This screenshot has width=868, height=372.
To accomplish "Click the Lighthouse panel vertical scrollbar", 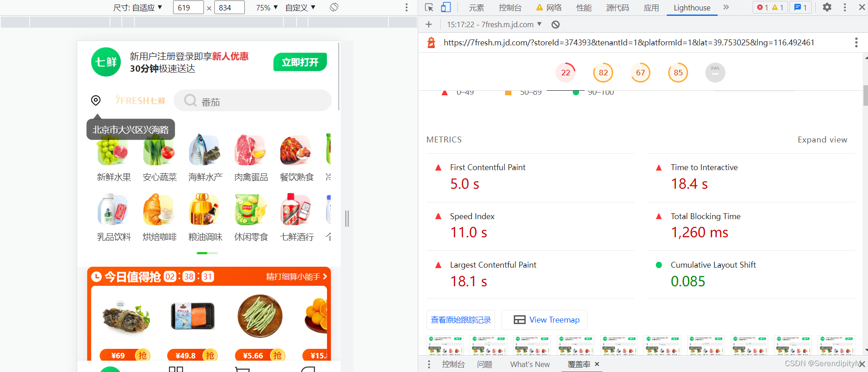I will coord(865,95).
